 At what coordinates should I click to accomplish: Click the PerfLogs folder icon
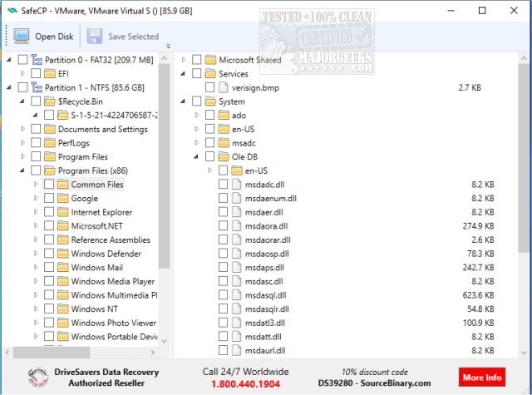click(x=50, y=143)
